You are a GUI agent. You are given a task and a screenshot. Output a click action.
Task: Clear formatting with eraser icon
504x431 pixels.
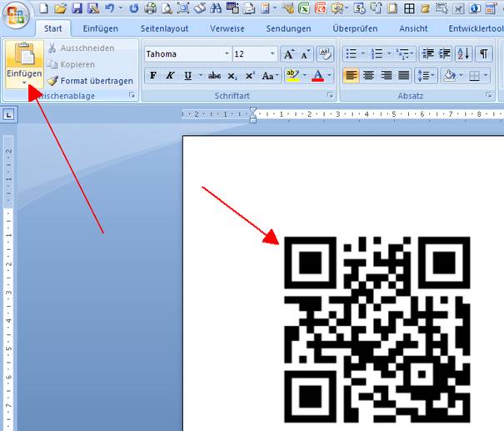click(325, 54)
